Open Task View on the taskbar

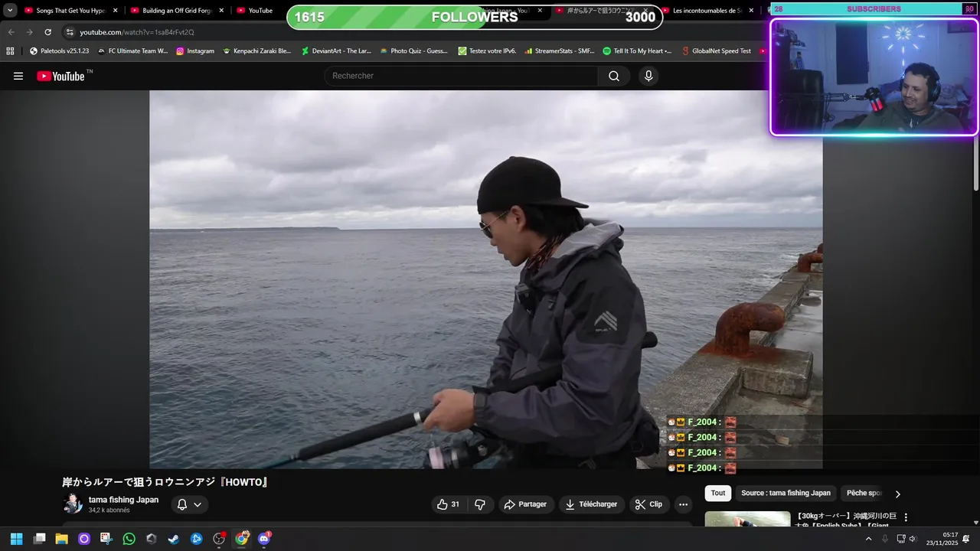[x=39, y=539]
